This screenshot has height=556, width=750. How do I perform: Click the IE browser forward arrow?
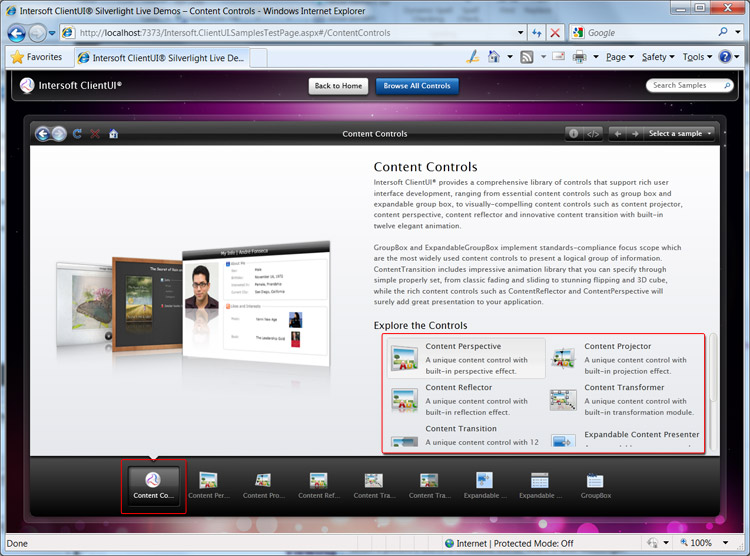pos(37,33)
